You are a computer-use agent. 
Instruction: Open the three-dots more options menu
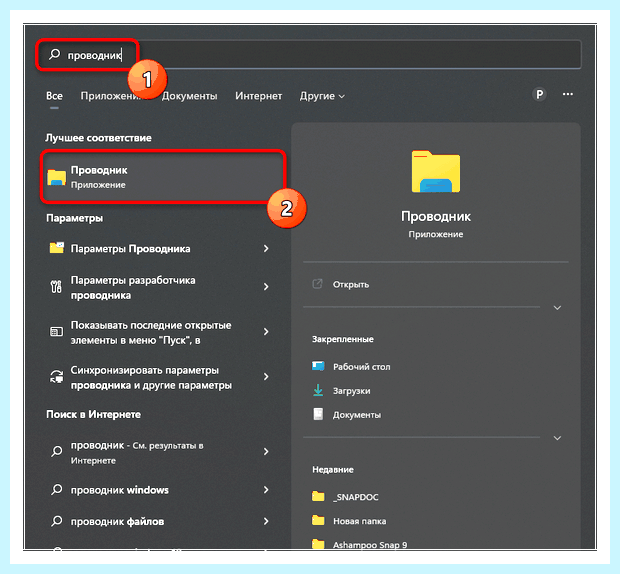(568, 94)
